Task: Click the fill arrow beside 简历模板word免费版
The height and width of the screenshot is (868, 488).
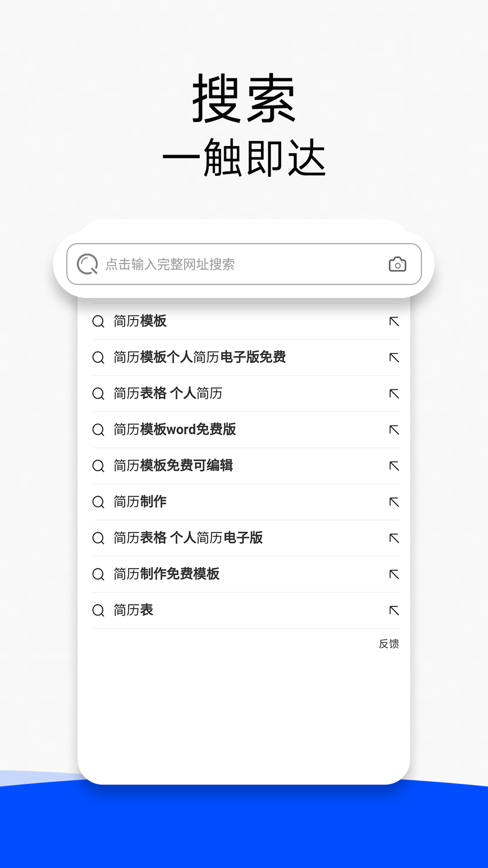Action: tap(394, 430)
